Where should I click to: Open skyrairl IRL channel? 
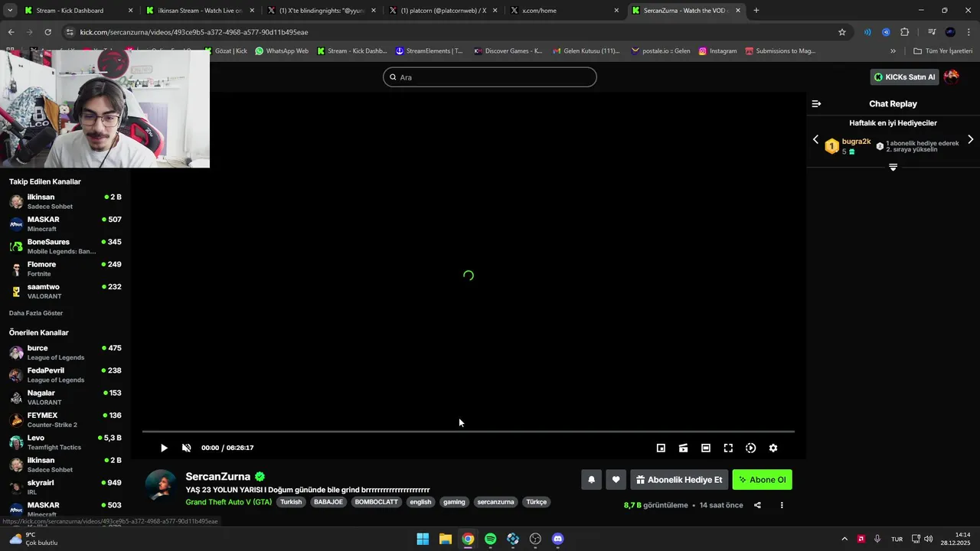[65, 487]
